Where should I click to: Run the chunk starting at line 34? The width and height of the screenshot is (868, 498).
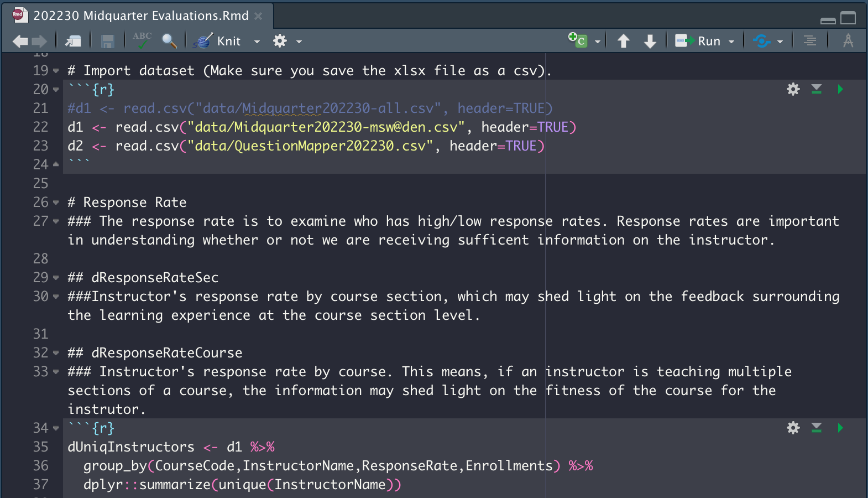coord(840,428)
